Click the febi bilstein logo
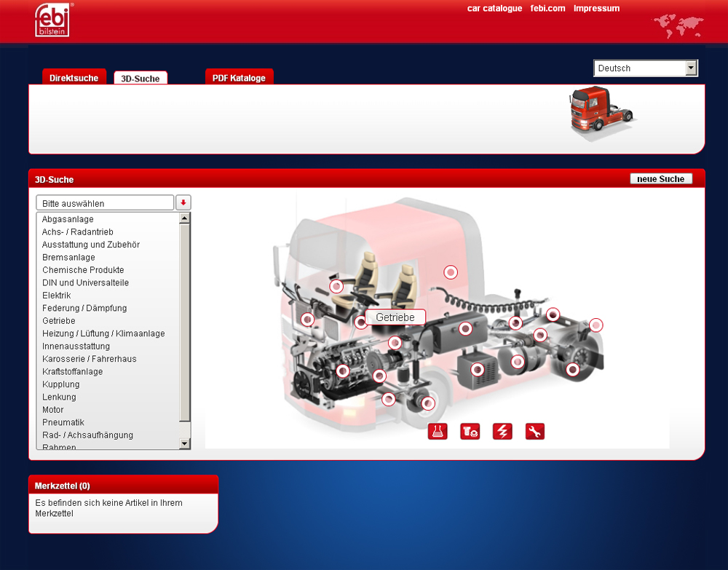The height and width of the screenshot is (570, 728). tap(52, 20)
